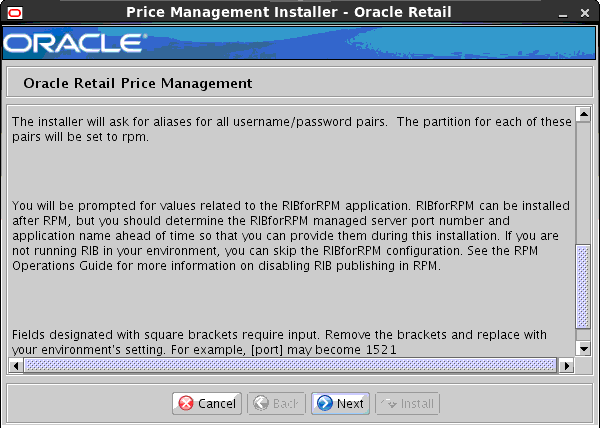Click the Oracle window menu icon
Screen dimensions: 600x428
click(x=15, y=13)
